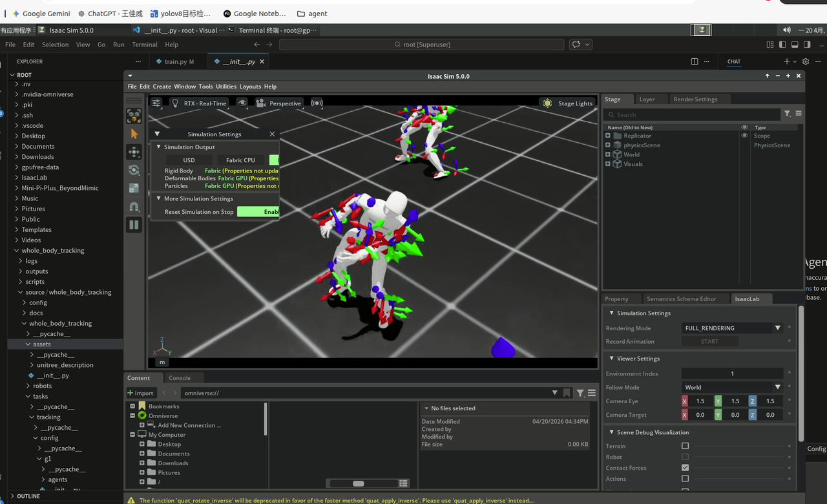Screen dimensions: 827x504
Task: Pause the simulation with the pause button
Action: [x=134, y=225]
